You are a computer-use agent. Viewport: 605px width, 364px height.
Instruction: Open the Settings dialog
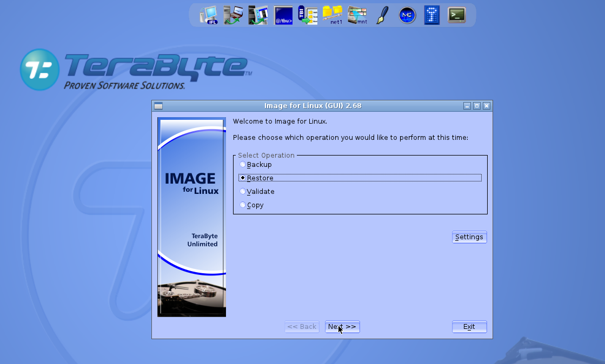click(x=469, y=237)
